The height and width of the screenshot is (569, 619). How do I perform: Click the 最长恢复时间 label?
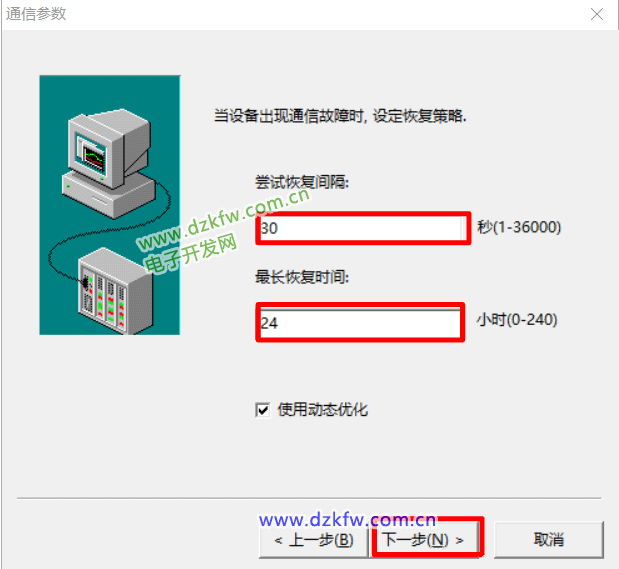point(302,277)
